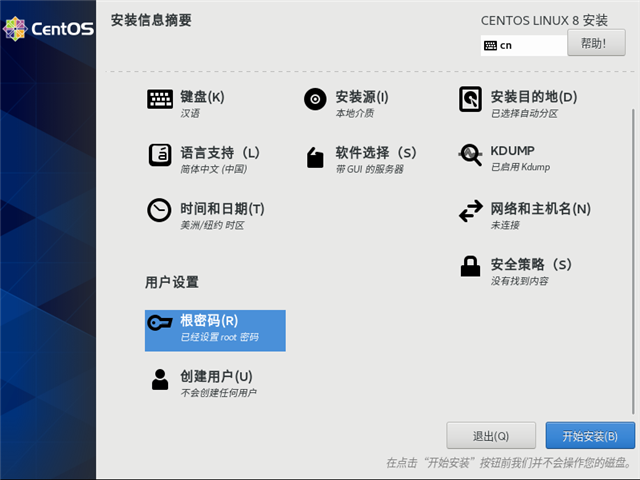Click 未连接 network status text
The image size is (640, 480).
[x=505, y=225]
